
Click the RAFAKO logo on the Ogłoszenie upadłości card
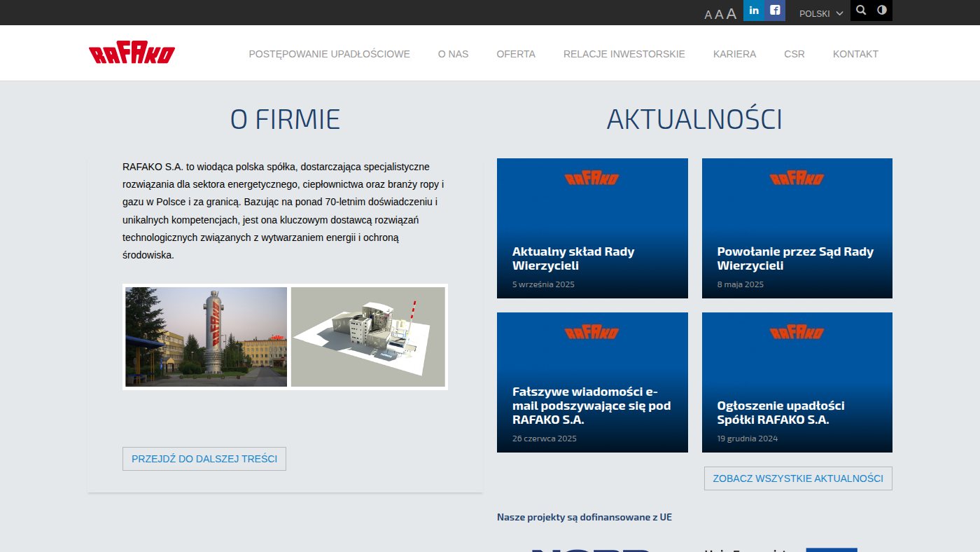pyautogui.click(x=797, y=332)
